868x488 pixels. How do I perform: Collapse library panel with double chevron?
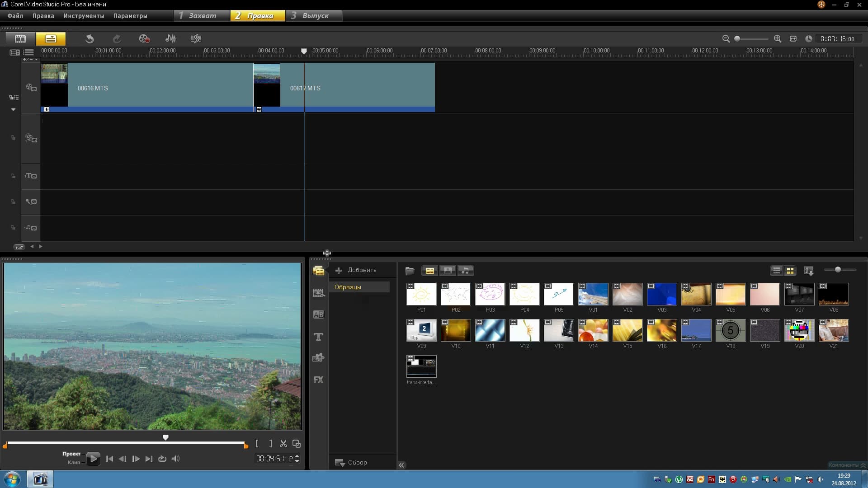coord(401,465)
